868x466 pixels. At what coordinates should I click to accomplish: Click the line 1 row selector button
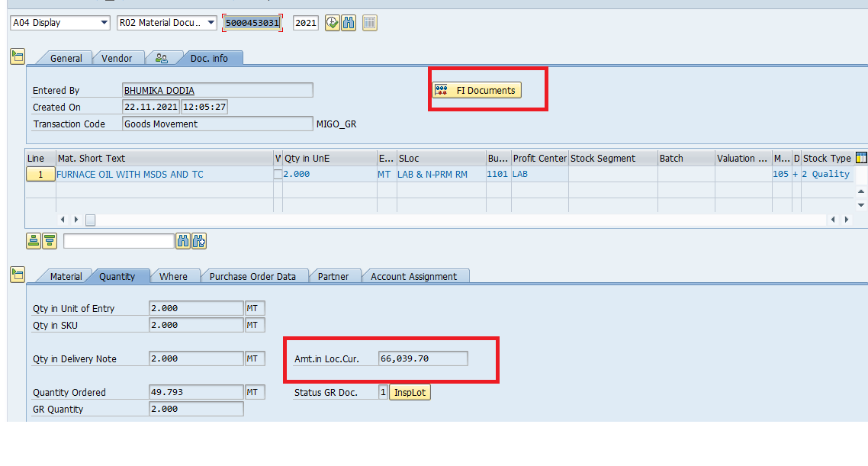tap(40, 175)
